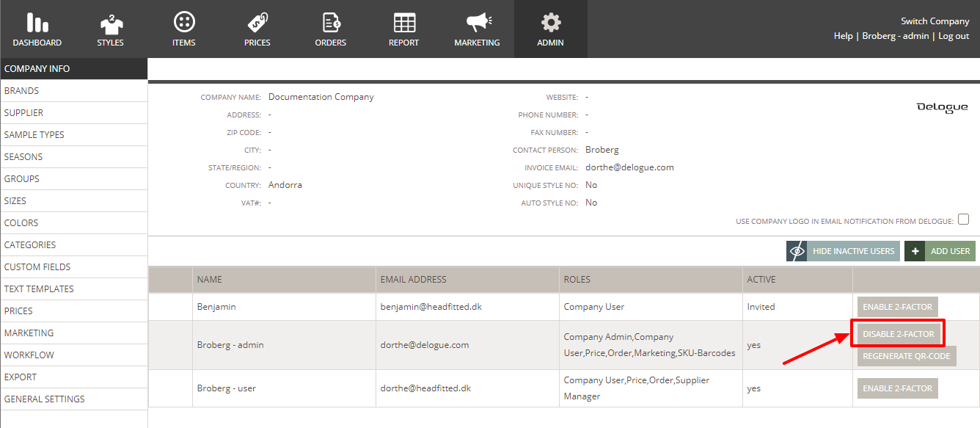Open Marketing via the megaphone icon

[x=478, y=23]
